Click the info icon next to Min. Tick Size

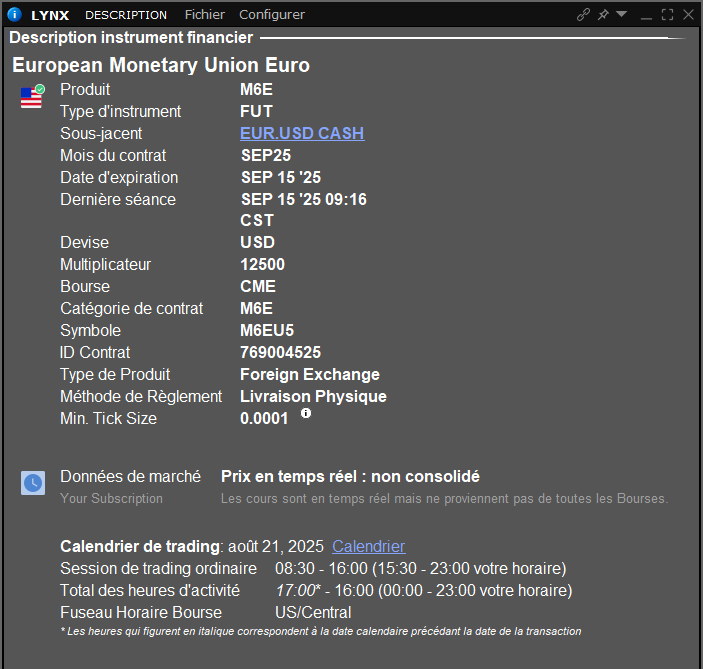coord(306,413)
